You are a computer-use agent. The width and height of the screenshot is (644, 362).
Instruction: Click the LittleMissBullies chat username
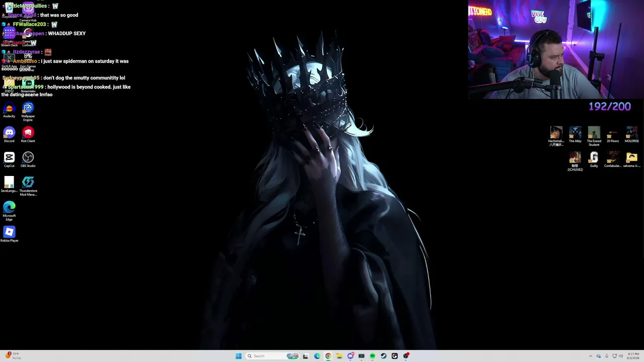pyautogui.click(x=28, y=6)
